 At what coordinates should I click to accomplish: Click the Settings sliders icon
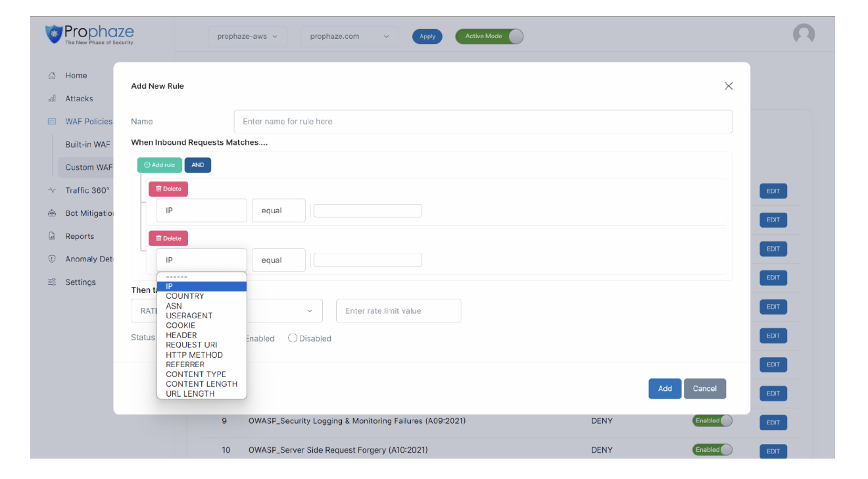(x=52, y=282)
